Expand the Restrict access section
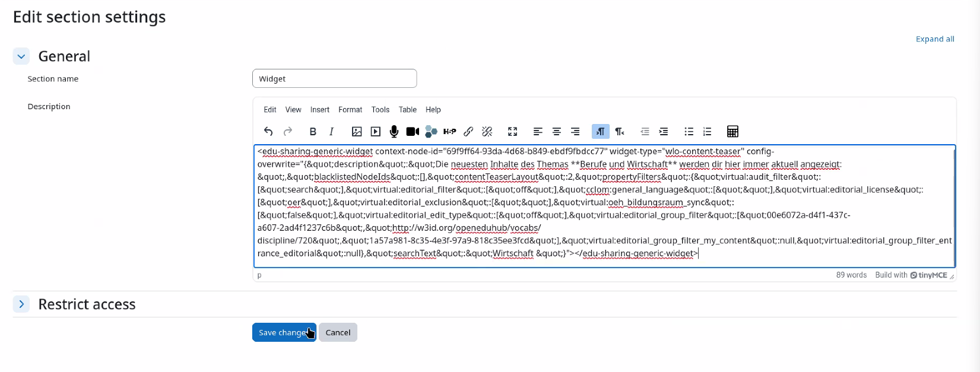980x372 pixels. click(x=21, y=304)
